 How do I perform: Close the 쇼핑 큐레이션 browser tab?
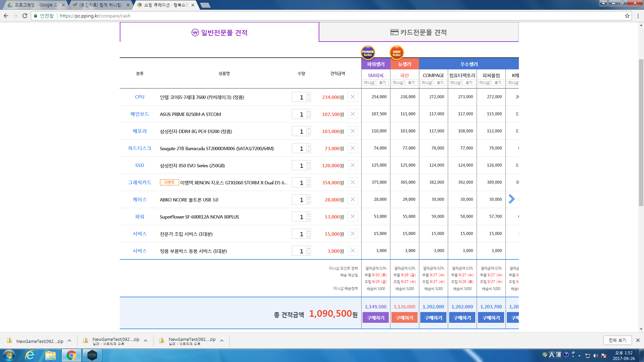click(x=193, y=5)
